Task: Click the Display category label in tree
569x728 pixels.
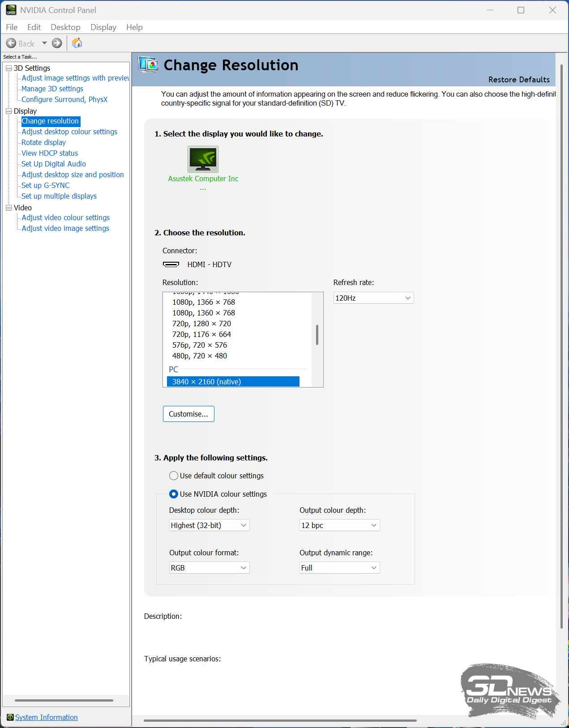Action: tap(26, 111)
